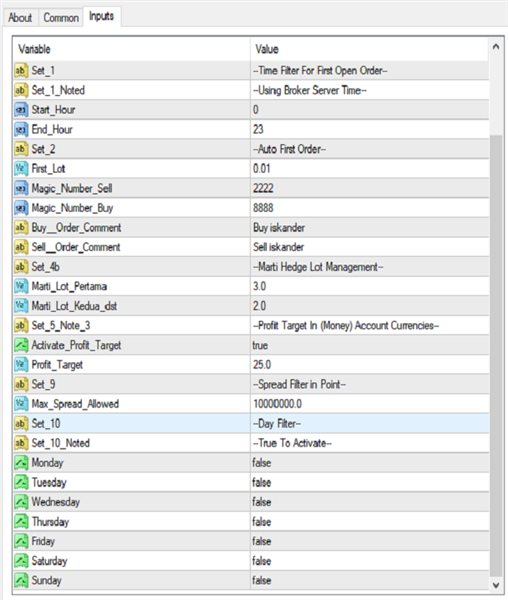This screenshot has width=508, height=600.
Task: Click the Value column header
Action: point(370,49)
